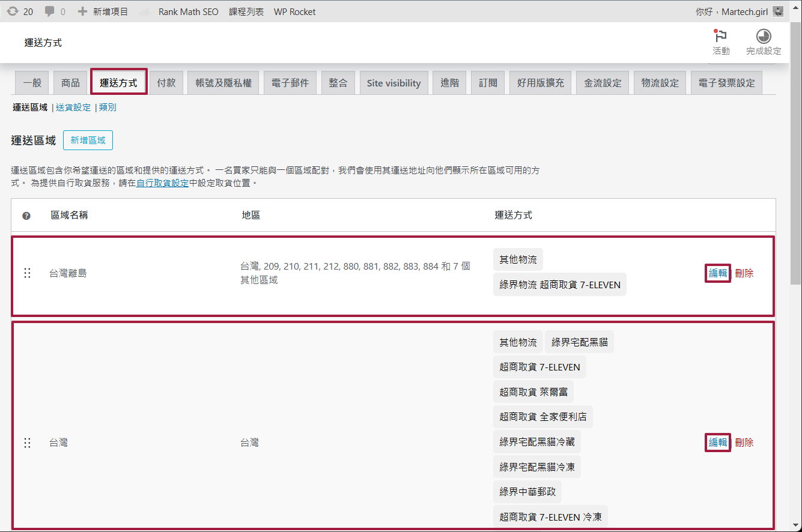Open the Rank Math SEO menu item

(x=188, y=11)
